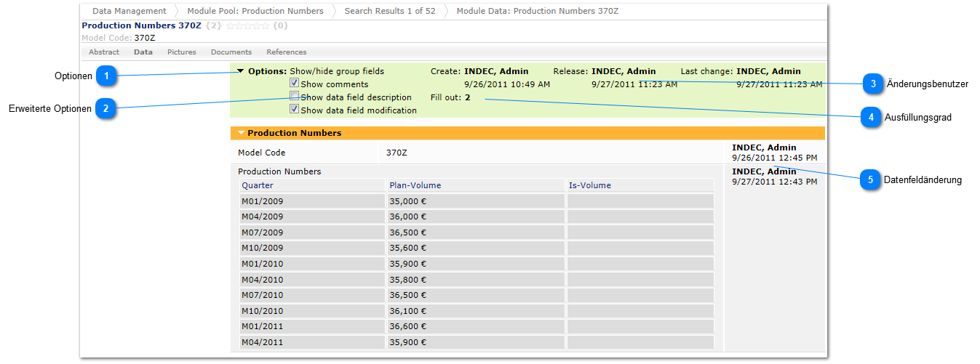Click the Show/hide group fields label
980x364 pixels.
pos(337,71)
